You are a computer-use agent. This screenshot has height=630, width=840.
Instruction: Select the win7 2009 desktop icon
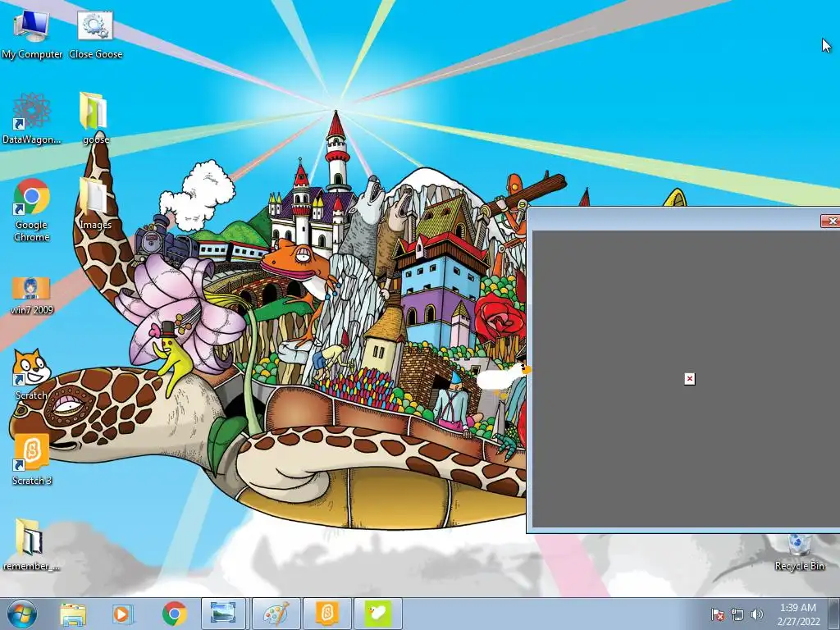[32, 295]
